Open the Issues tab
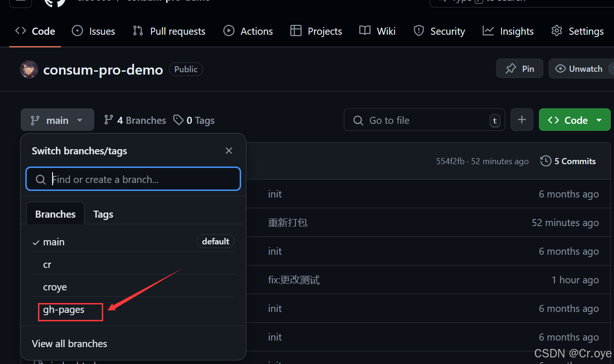The image size is (614, 364). (93, 31)
